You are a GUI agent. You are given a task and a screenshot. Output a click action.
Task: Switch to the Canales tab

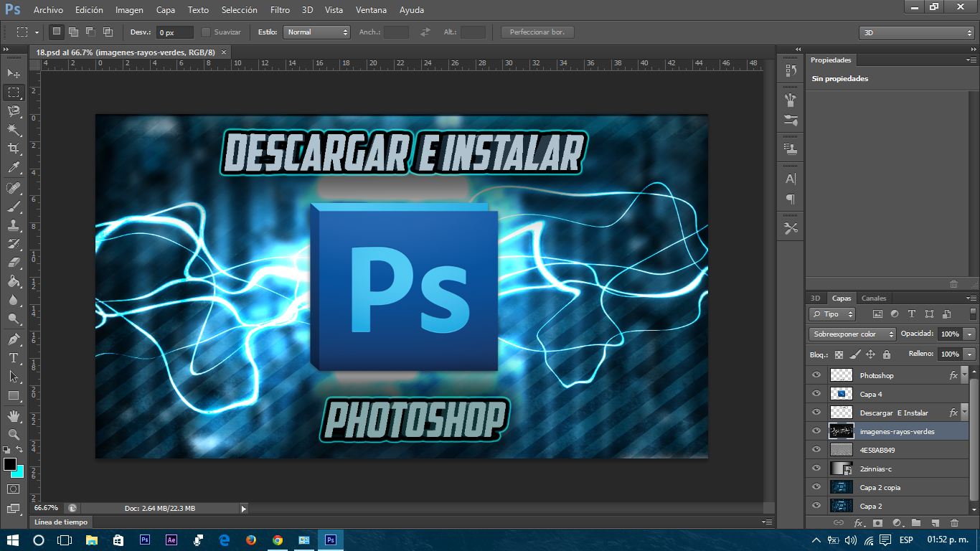874,298
